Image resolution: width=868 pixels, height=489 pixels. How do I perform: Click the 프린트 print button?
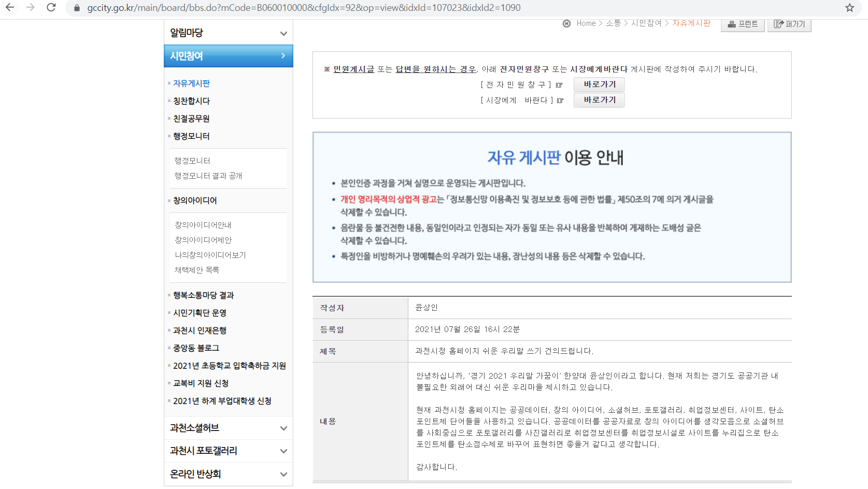click(x=742, y=24)
